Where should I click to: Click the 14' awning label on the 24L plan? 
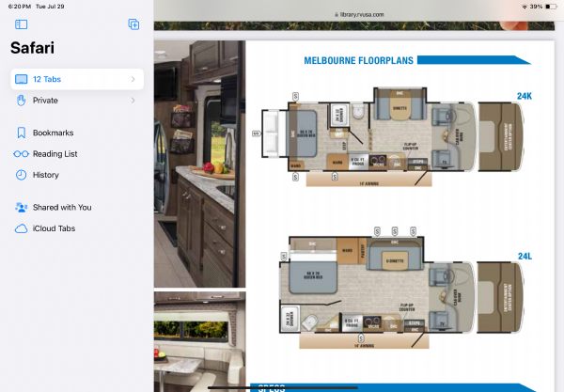pos(365,346)
